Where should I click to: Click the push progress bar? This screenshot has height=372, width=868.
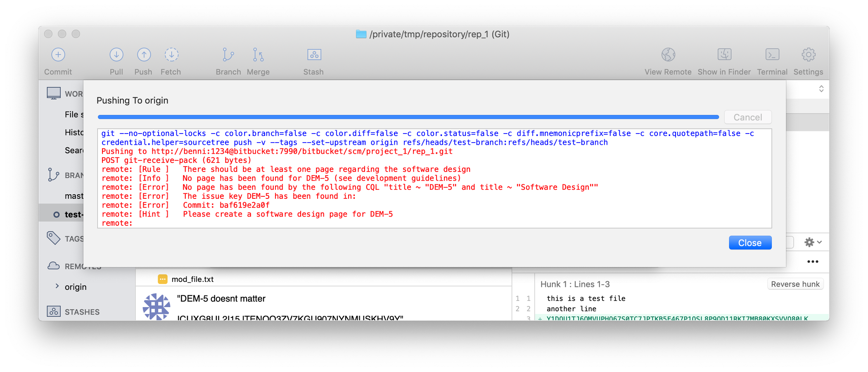[408, 117]
